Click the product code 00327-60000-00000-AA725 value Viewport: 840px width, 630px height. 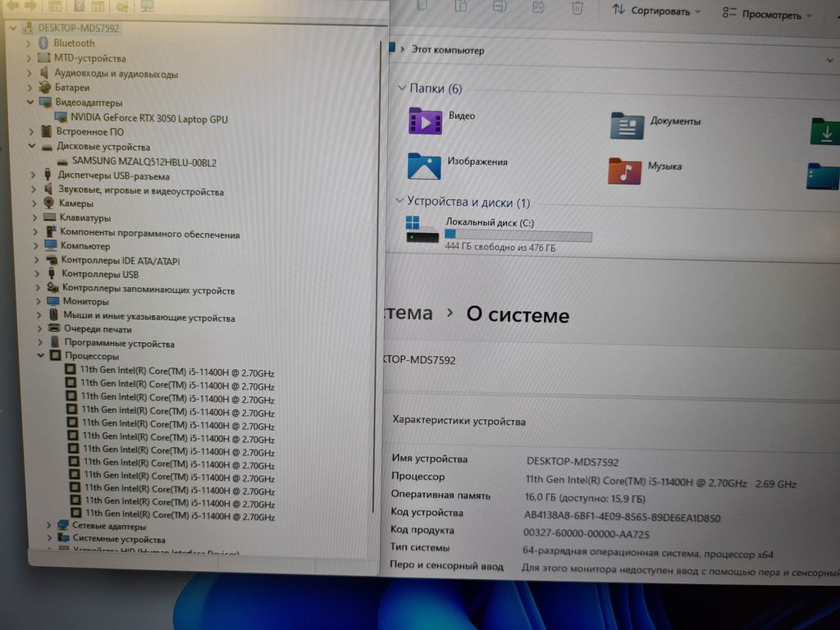point(586,534)
